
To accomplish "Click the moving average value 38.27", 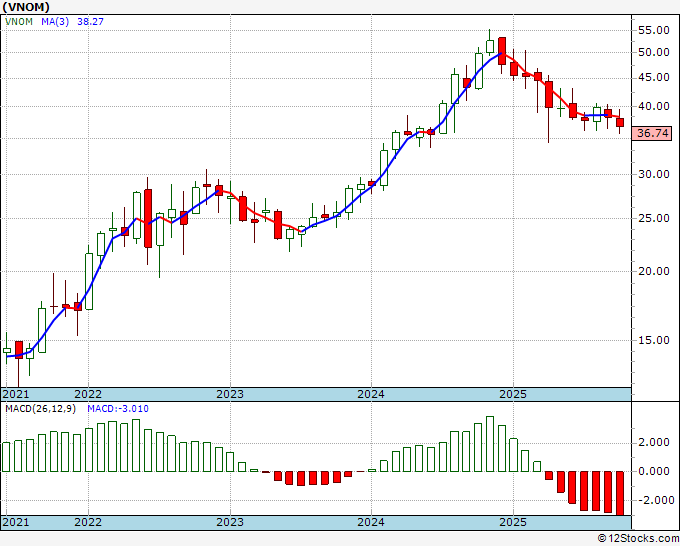I will pyautogui.click(x=90, y=21).
